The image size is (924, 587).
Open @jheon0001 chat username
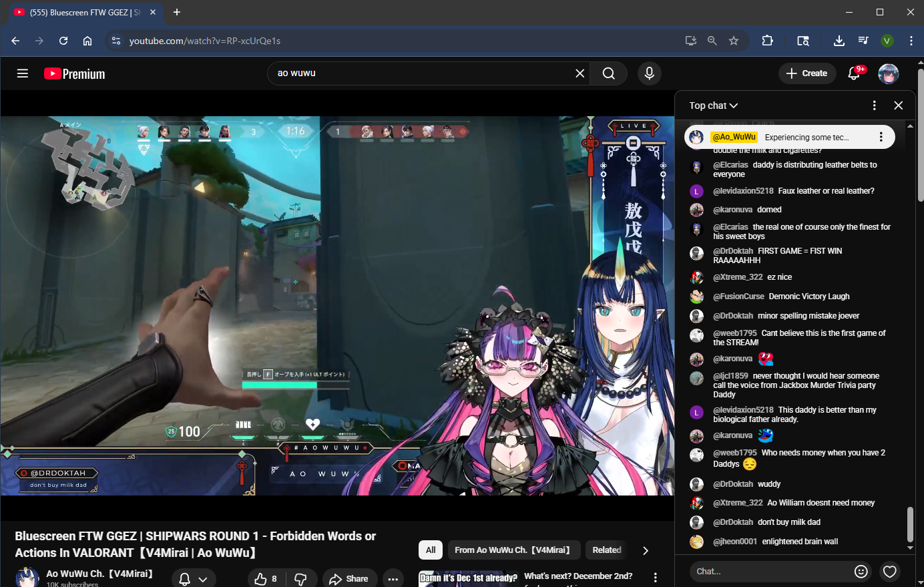[735, 542]
